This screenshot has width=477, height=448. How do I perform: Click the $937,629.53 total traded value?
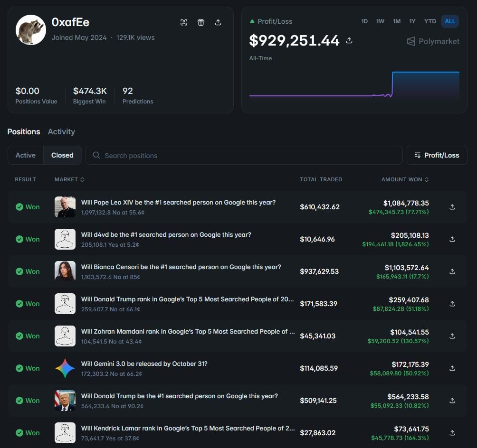pos(319,271)
